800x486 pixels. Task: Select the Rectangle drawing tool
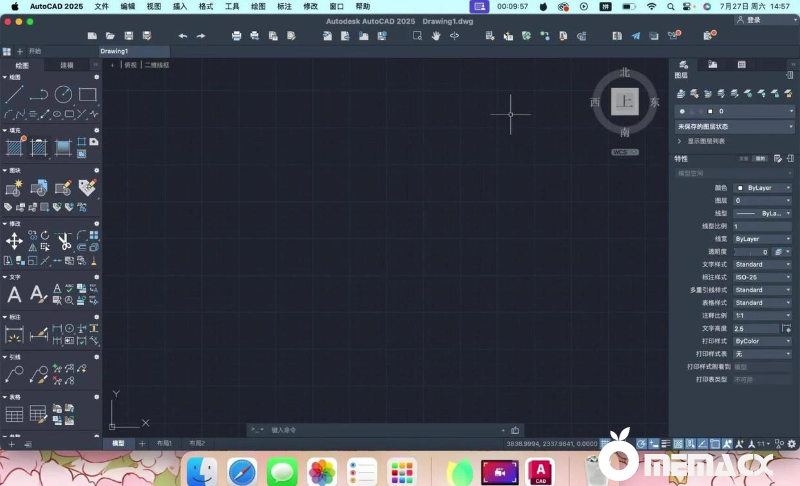tap(88, 95)
